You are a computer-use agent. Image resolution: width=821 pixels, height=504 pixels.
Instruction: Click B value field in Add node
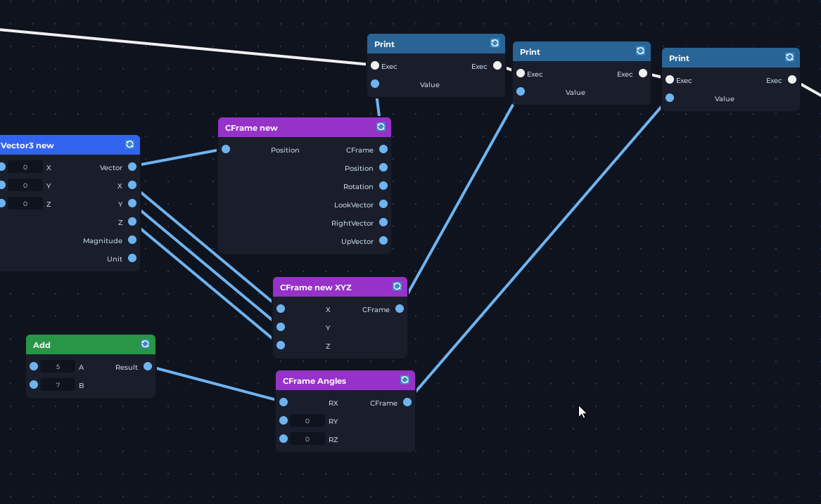[58, 385]
